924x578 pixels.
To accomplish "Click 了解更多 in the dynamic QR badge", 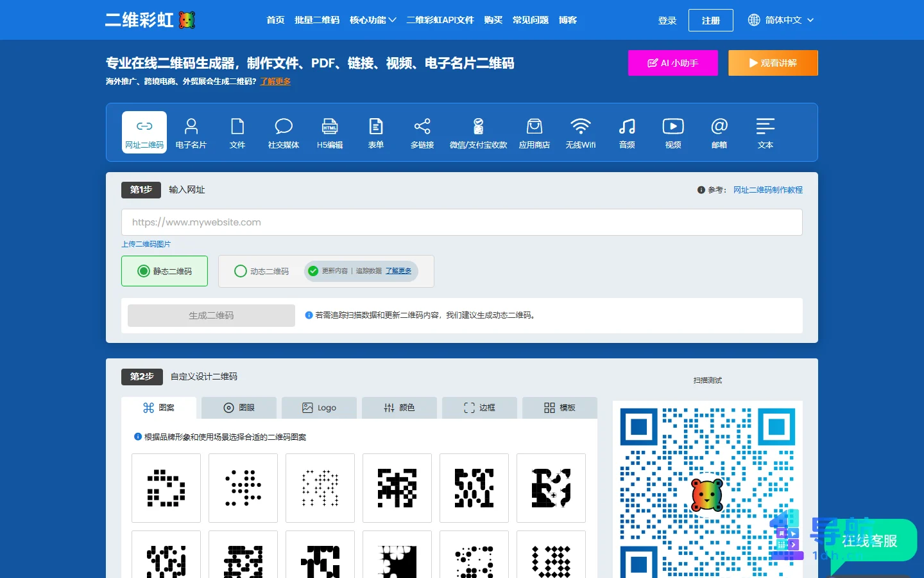I will click(x=398, y=271).
